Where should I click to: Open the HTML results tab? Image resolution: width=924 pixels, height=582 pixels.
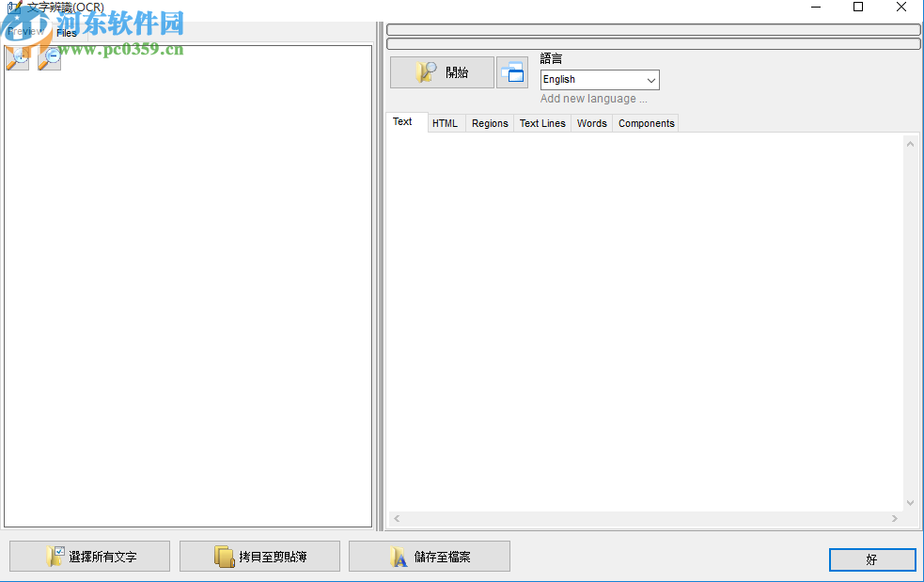point(445,123)
